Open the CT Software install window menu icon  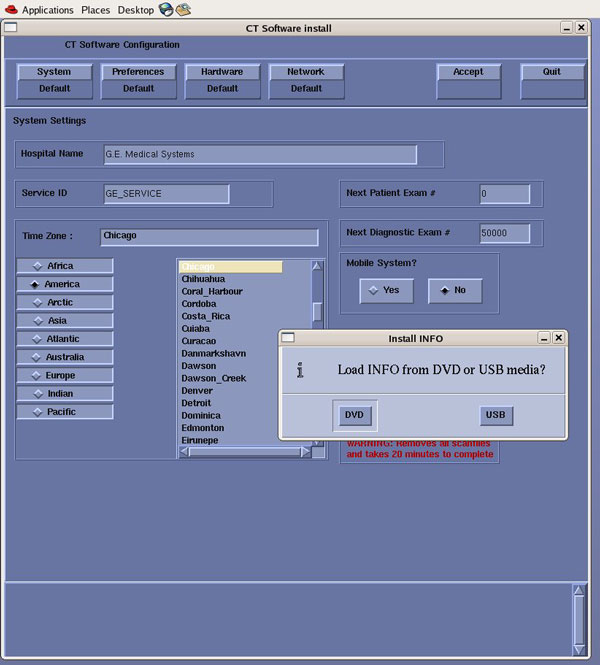(10, 28)
